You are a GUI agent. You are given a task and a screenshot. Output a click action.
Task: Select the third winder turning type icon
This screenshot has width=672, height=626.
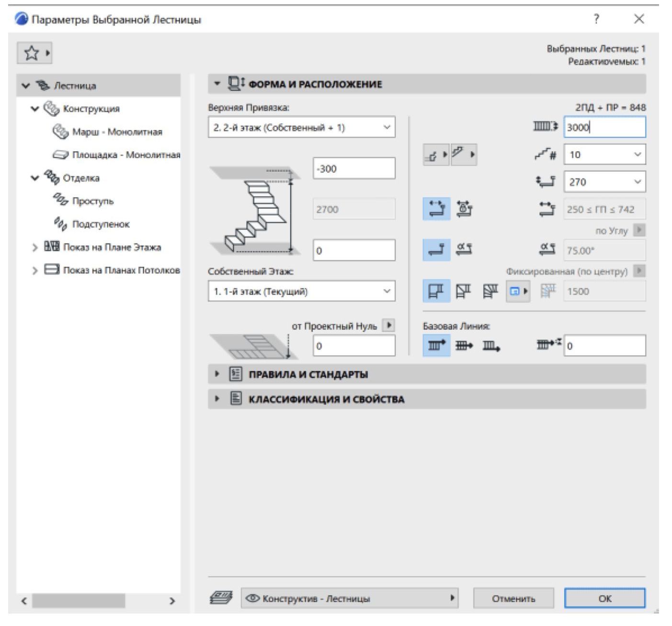tap(490, 291)
